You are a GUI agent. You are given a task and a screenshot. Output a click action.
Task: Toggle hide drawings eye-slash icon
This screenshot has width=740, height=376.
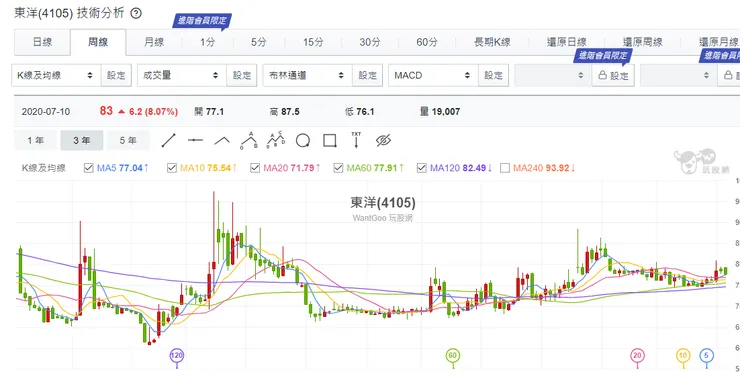tap(384, 141)
